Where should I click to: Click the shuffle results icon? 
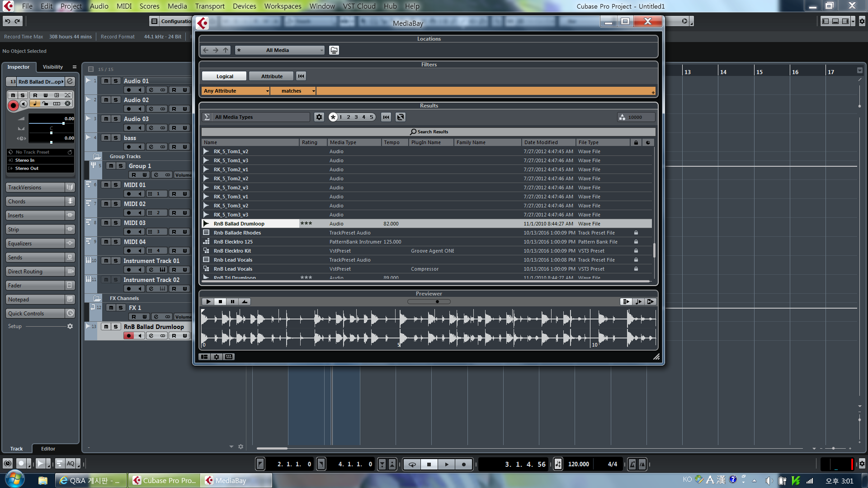pos(401,117)
